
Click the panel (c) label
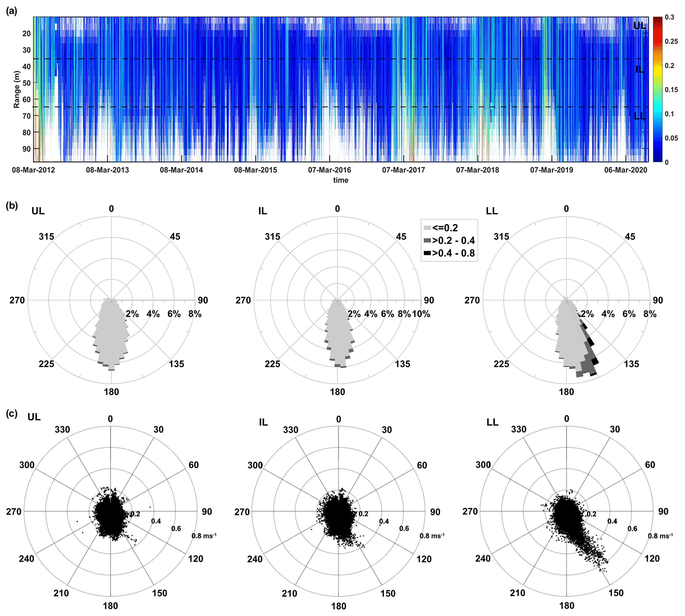[x=12, y=414]
